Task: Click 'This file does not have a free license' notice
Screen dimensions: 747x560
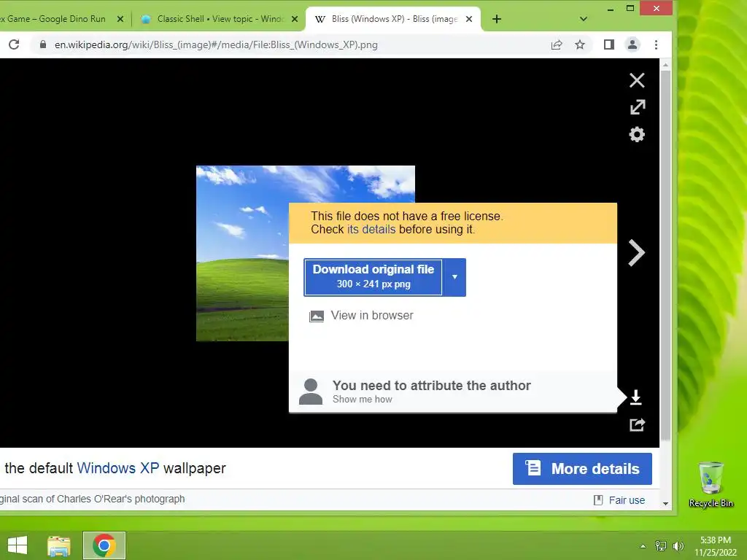Action: click(x=407, y=216)
